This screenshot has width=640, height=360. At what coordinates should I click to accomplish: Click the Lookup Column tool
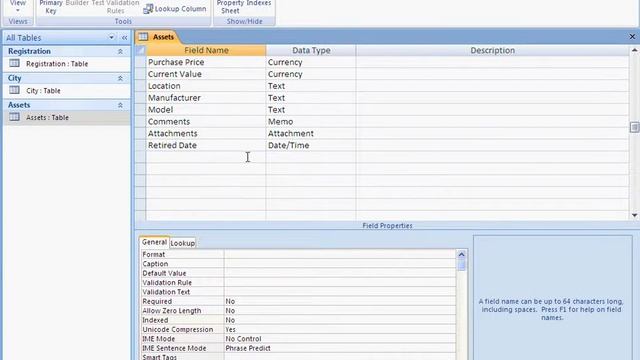click(x=175, y=9)
